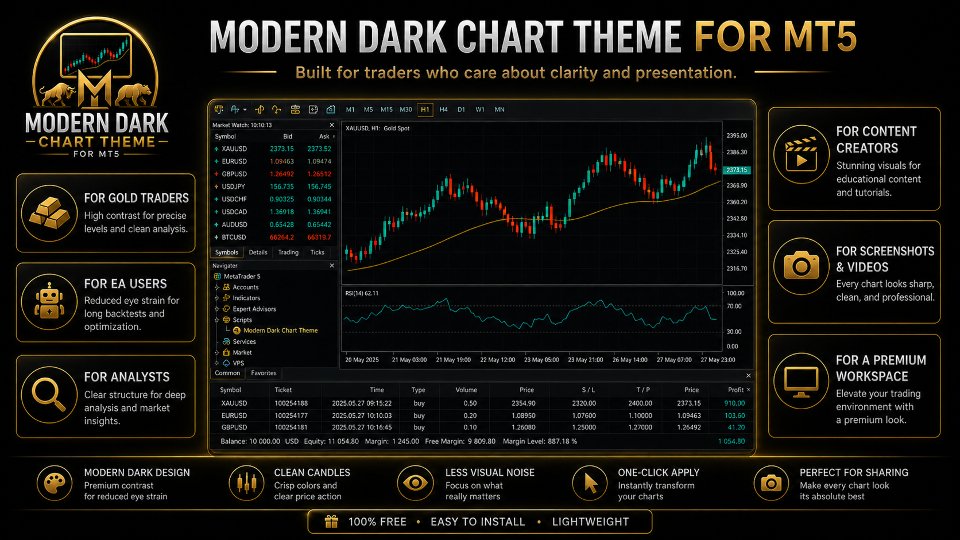Image resolution: width=960 pixels, height=540 pixels.
Task: Click the clapperboard icon for Content Creators
Action: (801, 154)
